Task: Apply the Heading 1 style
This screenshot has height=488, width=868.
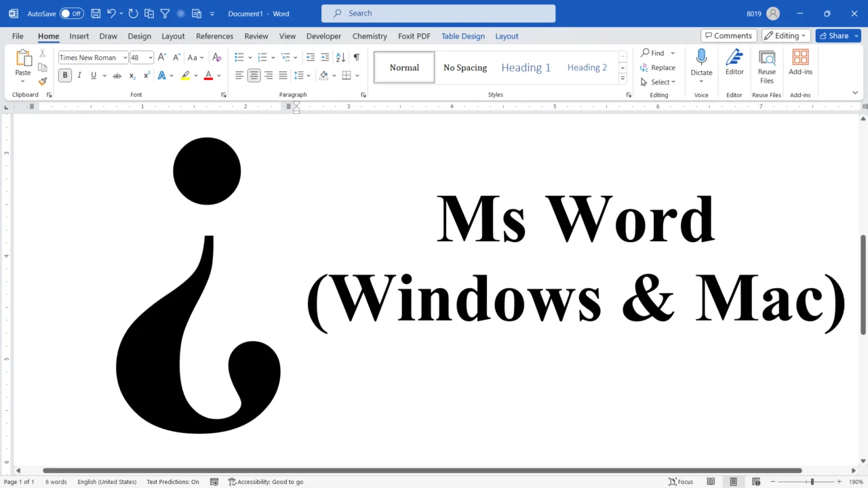Action: click(x=526, y=67)
